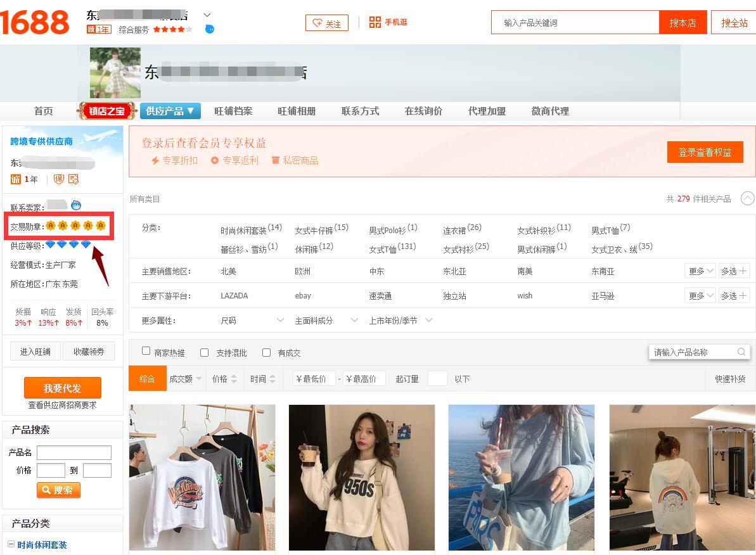The image size is (756, 555).
Task: Click the 登录查看权益 button
Action: point(705,152)
